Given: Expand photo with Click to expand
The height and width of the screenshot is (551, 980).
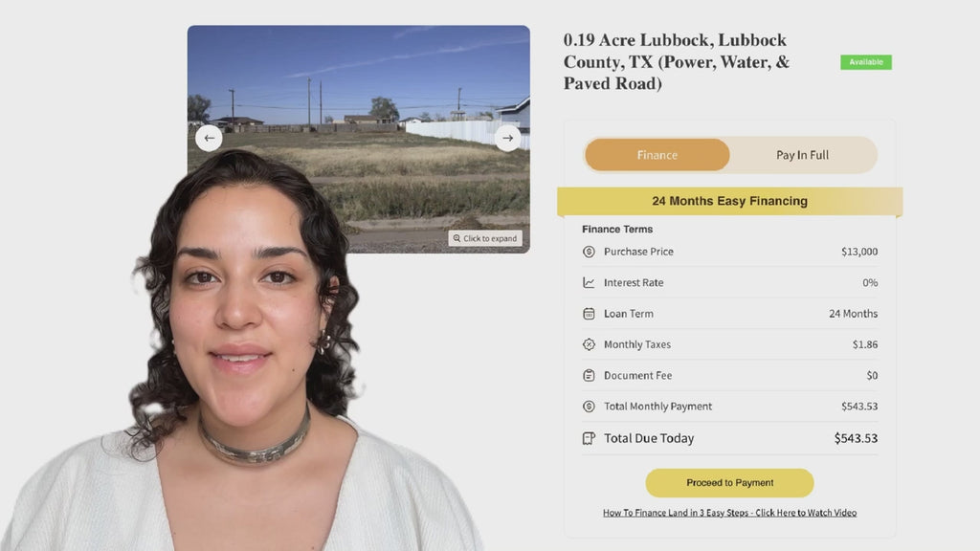Looking at the screenshot, I should click(485, 238).
